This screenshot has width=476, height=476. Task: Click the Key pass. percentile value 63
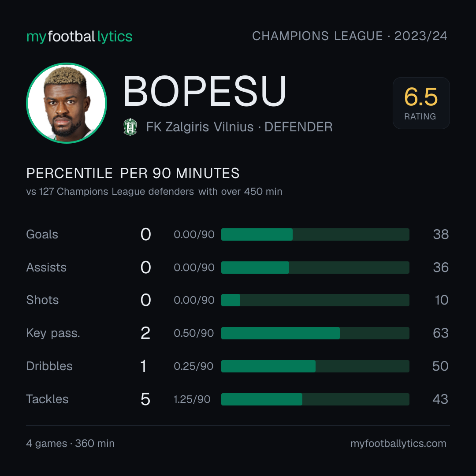tap(441, 333)
